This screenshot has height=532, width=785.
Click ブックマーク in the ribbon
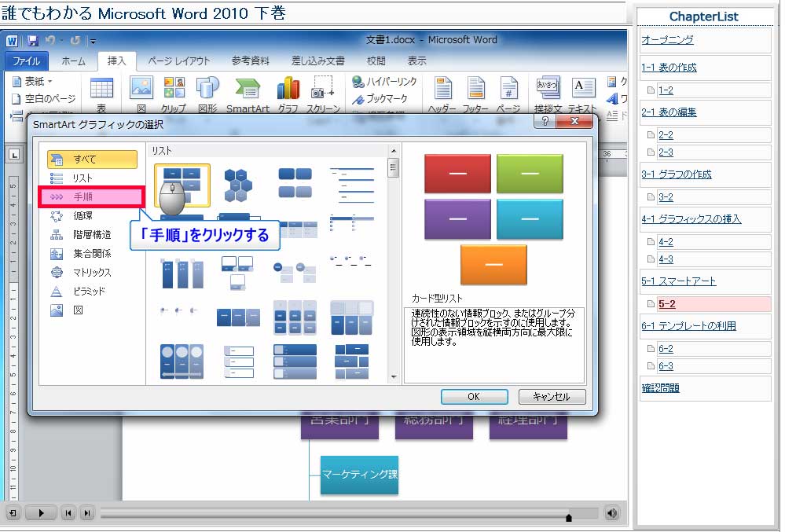(380, 99)
